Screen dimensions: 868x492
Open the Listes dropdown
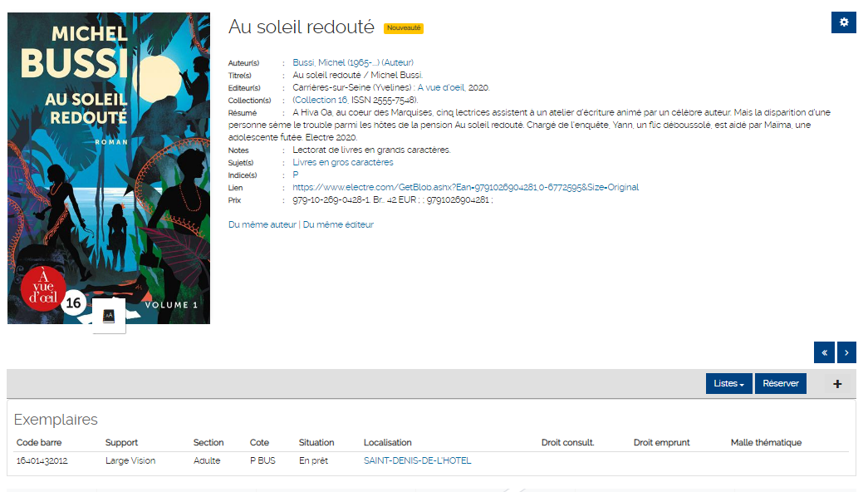[728, 383]
